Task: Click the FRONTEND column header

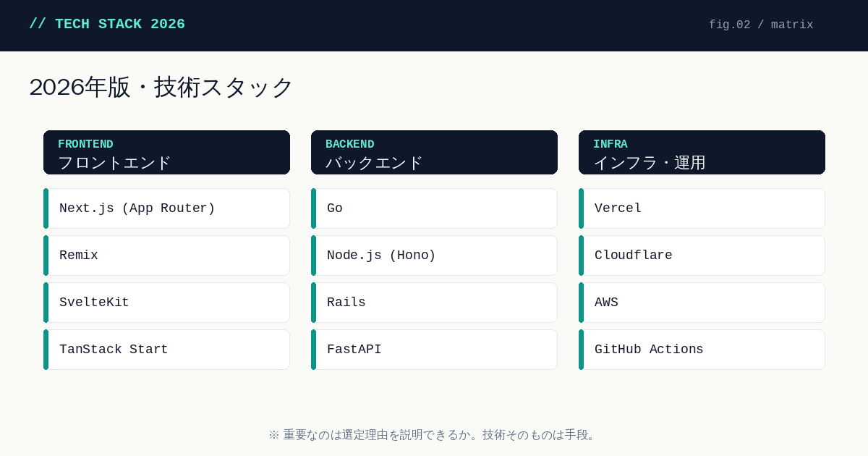Action: 166,153
